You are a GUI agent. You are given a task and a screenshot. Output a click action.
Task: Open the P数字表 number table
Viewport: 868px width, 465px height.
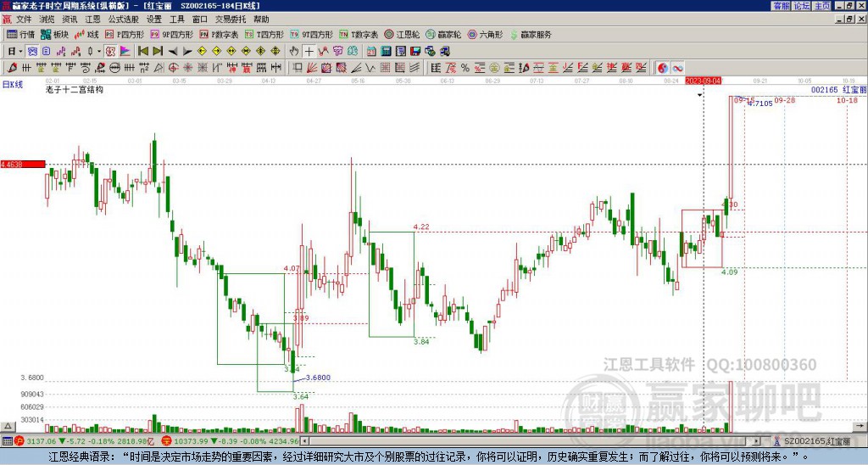point(219,34)
